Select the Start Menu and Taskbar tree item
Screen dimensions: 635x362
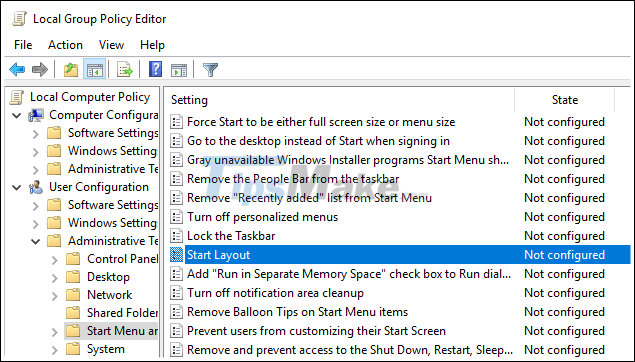pos(122,331)
